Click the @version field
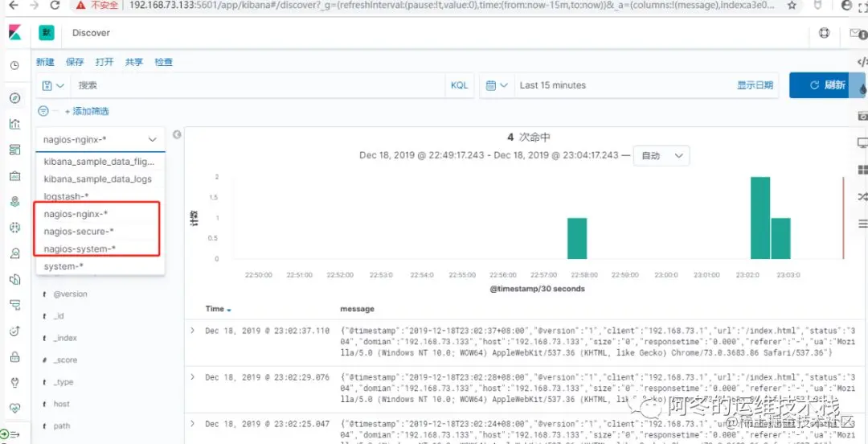The width and height of the screenshot is (868, 444). [x=70, y=294]
